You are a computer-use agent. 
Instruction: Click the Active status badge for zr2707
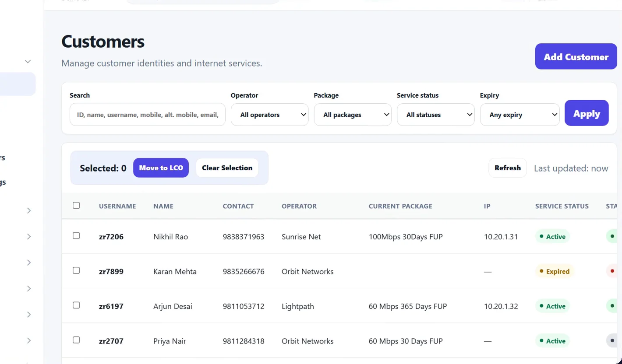coord(552,341)
